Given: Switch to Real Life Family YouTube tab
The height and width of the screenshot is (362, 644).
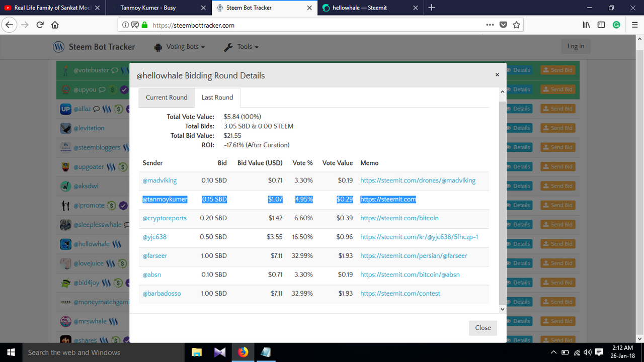Looking at the screenshot, I should tap(53, 8).
